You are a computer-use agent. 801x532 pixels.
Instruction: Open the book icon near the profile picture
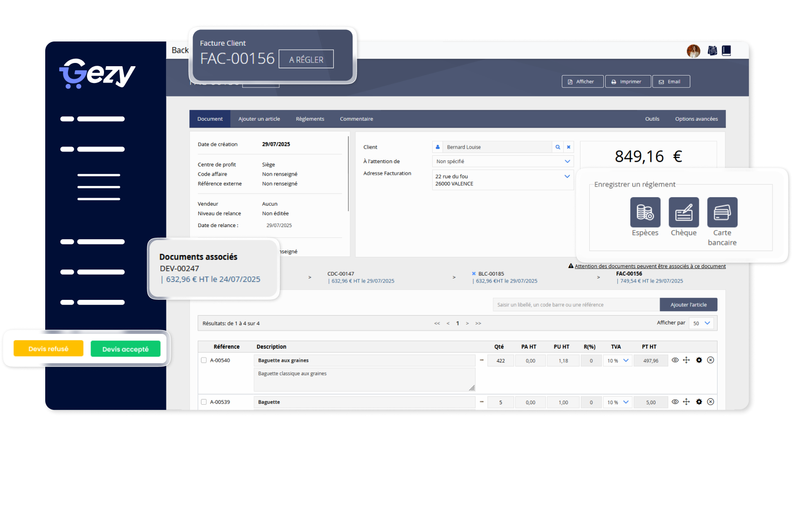pos(726,50)
